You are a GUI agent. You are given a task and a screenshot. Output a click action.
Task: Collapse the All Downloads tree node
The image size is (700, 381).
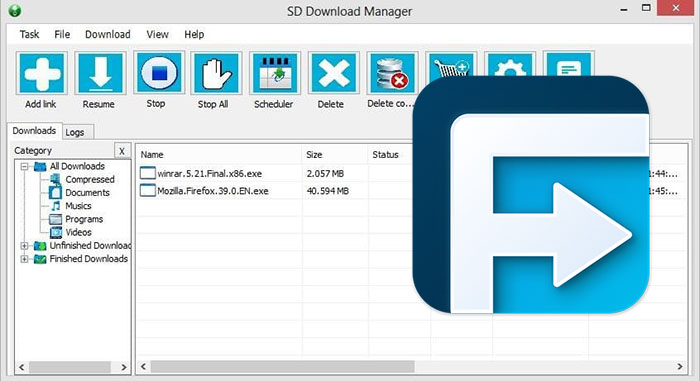pos(25,167)
